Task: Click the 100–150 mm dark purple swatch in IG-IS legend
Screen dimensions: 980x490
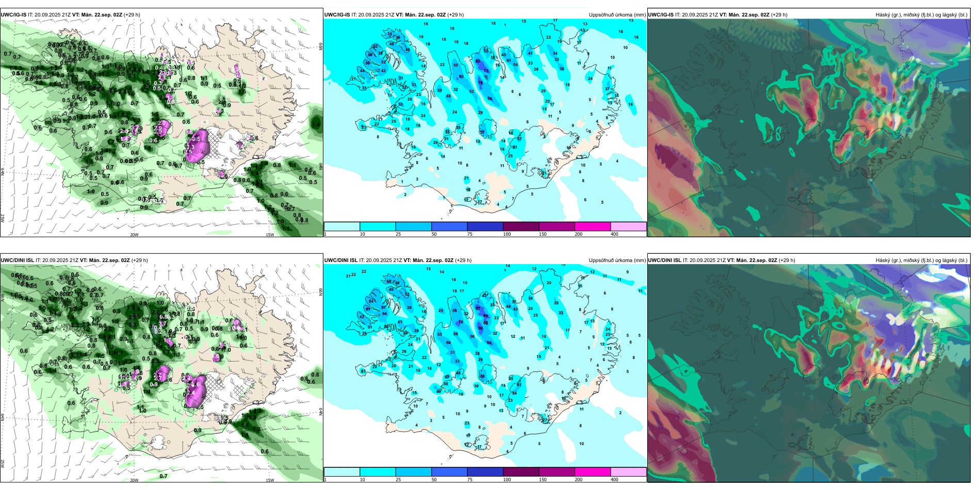Action: coord(521,226)
